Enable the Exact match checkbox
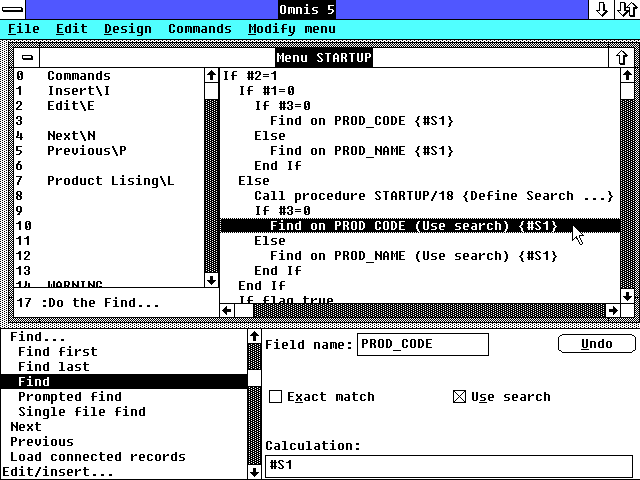 tap(276, 396)
